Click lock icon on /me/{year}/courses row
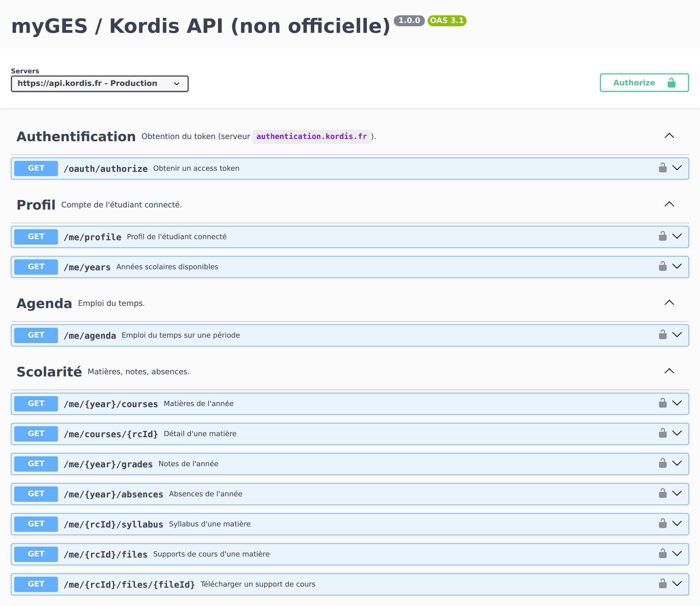 [663, 403]
